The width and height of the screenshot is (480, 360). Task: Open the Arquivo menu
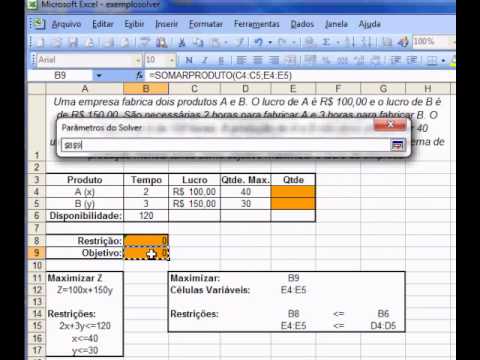[66, 24]
